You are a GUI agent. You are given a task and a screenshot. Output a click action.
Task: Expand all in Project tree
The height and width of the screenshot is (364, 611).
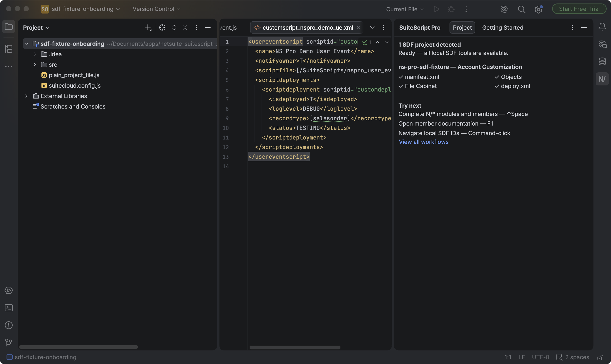[x=174, y=27]
